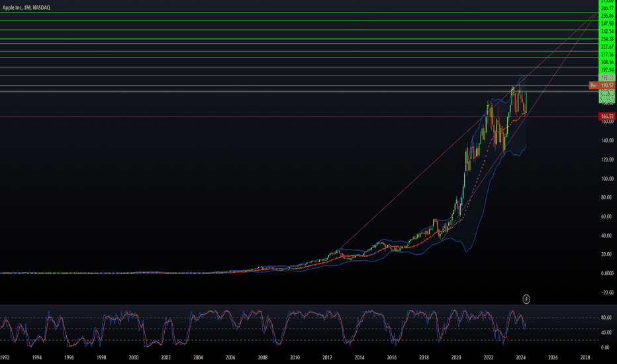Click the 227.67 green price label
Screen dimensions: 617x364
coord(607,47)
